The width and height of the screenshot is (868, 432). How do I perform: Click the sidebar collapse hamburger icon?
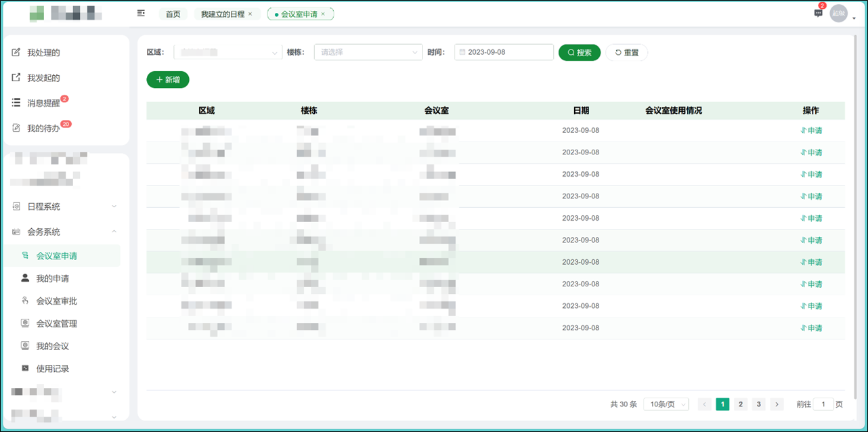click(141, 13)
